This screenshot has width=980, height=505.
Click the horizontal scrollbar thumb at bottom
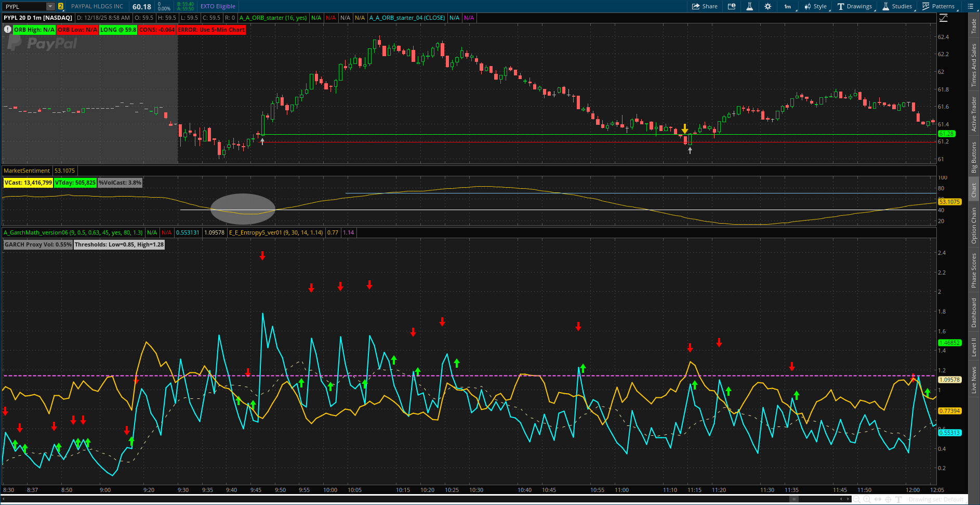click(x=793, y=499)
